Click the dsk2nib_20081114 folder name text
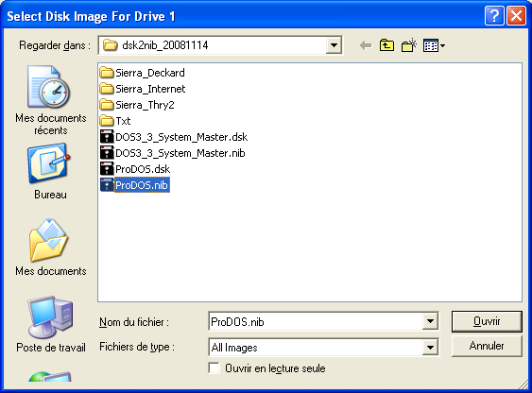This screenshot has width=532, height=393. (x=165, y=45)
